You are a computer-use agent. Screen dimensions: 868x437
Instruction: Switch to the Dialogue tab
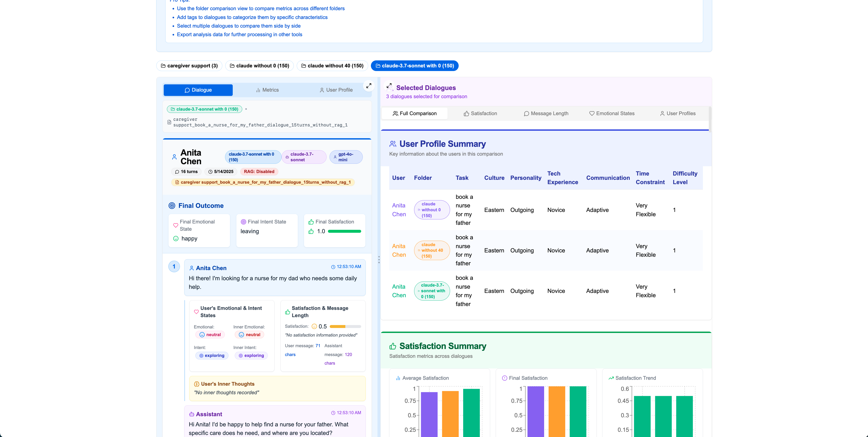click(x=198, y=90)
